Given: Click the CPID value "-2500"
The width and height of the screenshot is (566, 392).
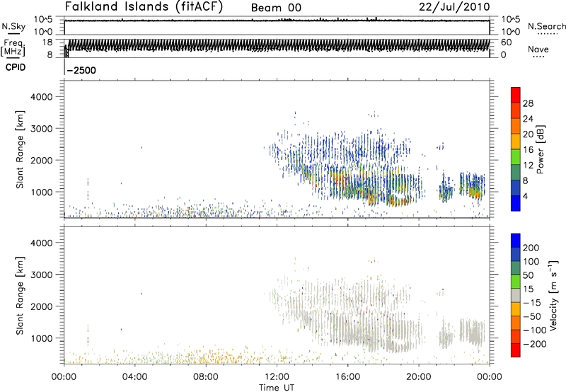Looking at the screenshot, I should (81, 70).
